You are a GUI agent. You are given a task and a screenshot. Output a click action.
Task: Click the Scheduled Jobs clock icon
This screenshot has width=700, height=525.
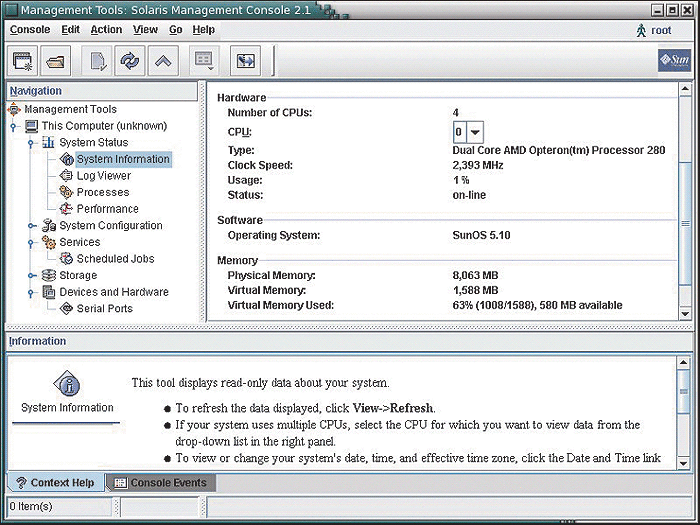coord(67,258)
